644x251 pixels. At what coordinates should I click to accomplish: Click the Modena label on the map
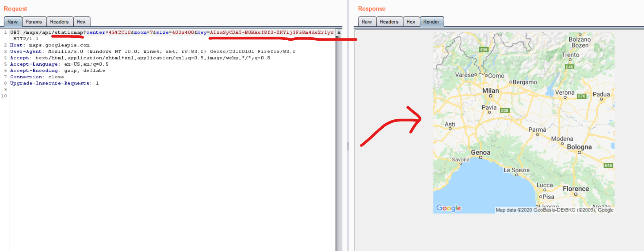click(562, 139)
